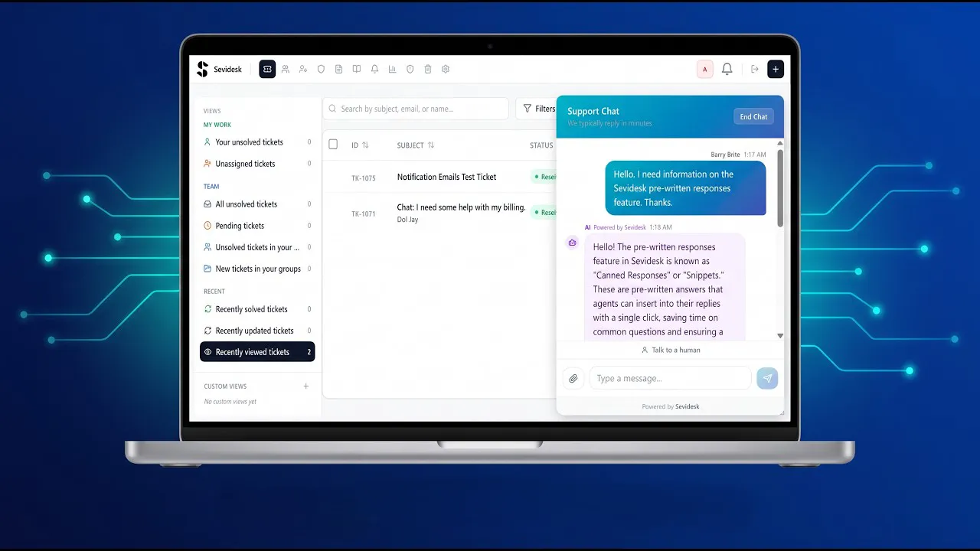This screenshot has width=980, height=551.
Task: Select Unassigned tickets view
Action: (x=257, y=164)
